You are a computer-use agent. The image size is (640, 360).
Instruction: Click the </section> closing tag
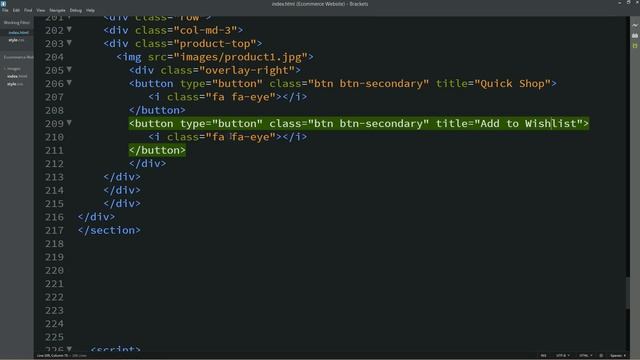109,230
